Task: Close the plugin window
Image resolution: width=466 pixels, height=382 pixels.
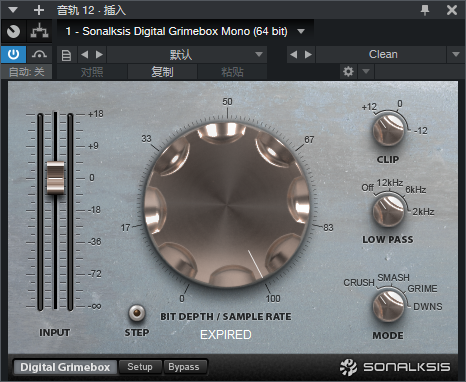Action: [452, 10]
